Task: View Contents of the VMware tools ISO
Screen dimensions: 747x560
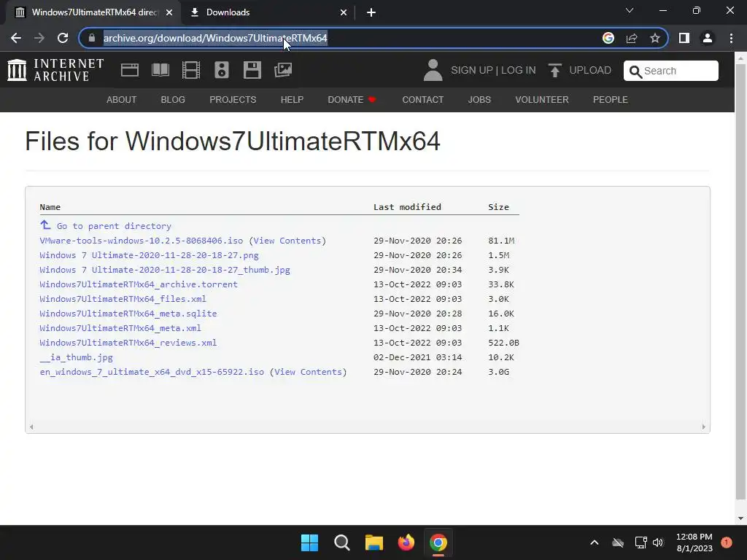Action: [287, 241]
